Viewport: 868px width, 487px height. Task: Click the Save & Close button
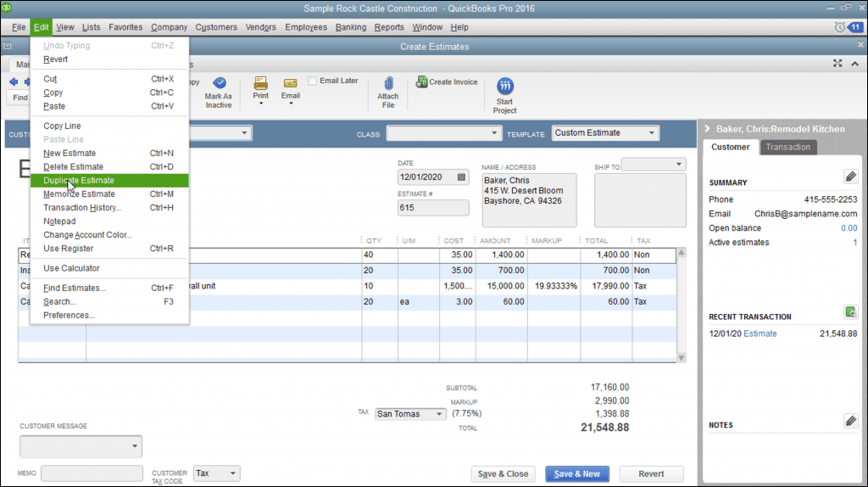[x=503, y=473]
